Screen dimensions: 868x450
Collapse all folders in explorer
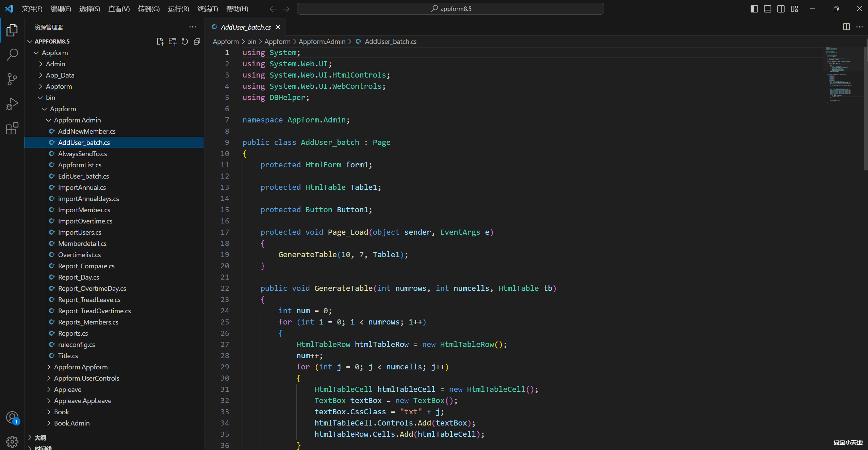[x=197, y=41]
